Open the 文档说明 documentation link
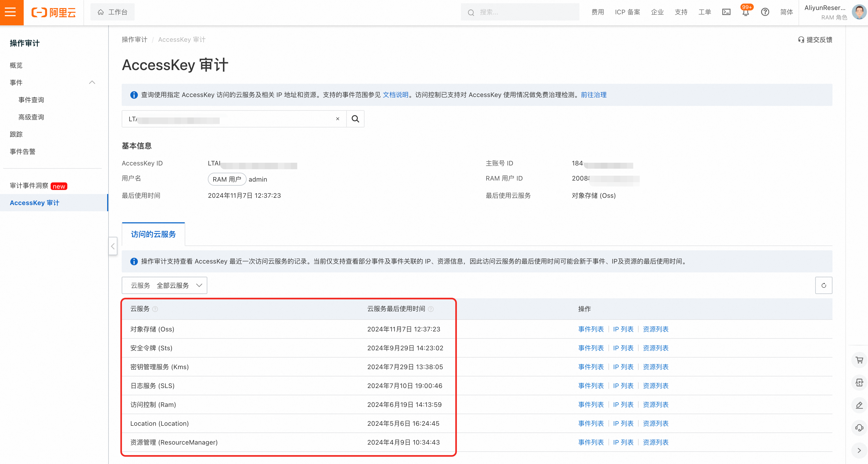Viewport: 868px width, 464px height. 395,95
